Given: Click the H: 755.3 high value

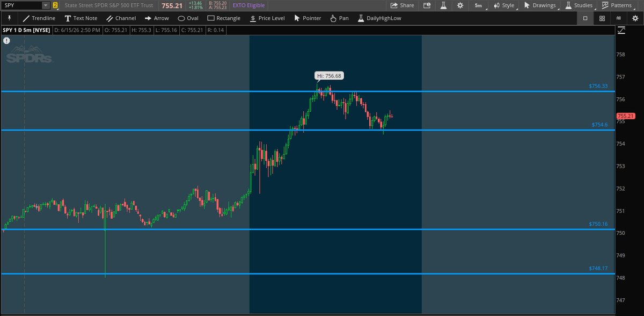Looking at the screenshot, I should (x=141, y=30).
